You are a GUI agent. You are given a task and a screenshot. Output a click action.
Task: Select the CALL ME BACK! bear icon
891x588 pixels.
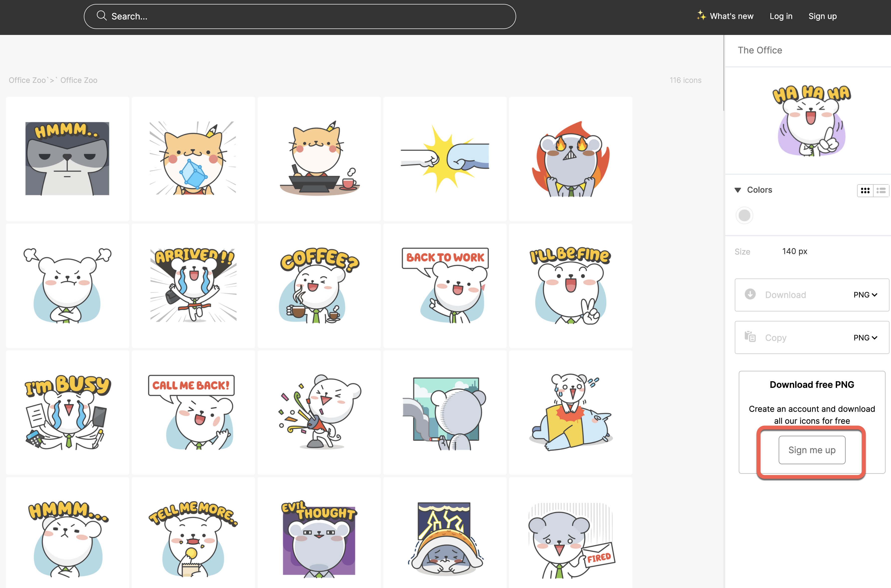193,413
